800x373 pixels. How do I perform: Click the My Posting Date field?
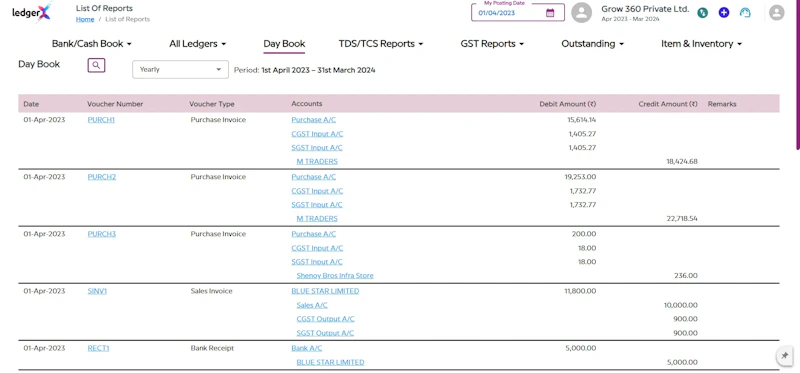point(517,13)
